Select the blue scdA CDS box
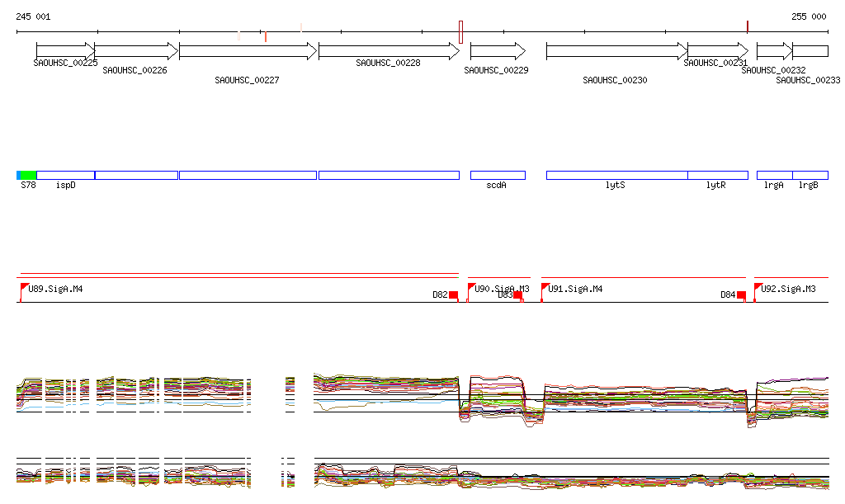The width and height of the screenshot is (845, 504). (x=498, y=175)
